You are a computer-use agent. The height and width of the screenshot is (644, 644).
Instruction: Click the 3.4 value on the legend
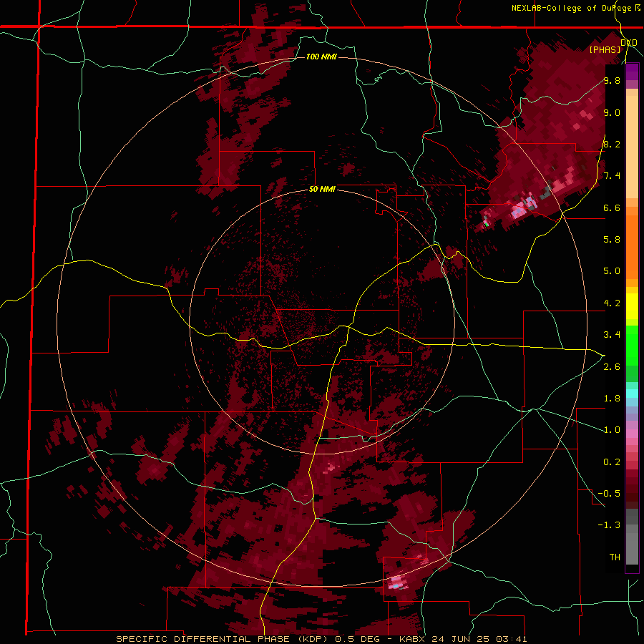[x=612, y=335]
